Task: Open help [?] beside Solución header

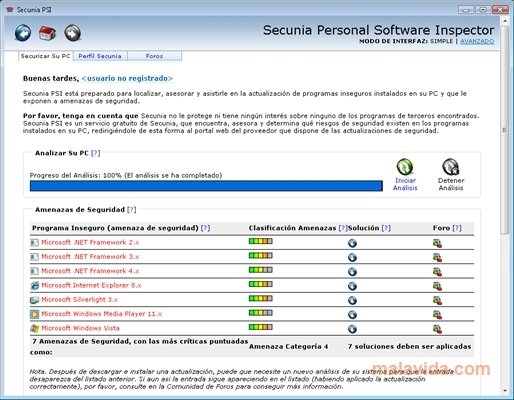Action: click(x=386, y=228)
